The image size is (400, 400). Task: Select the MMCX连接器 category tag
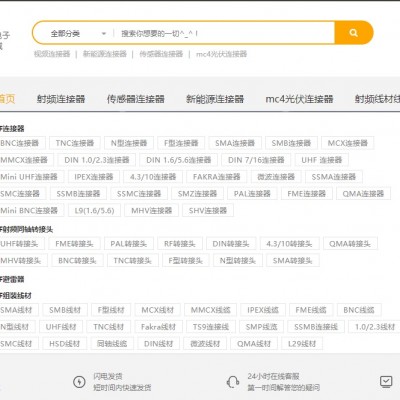[27, 160]
